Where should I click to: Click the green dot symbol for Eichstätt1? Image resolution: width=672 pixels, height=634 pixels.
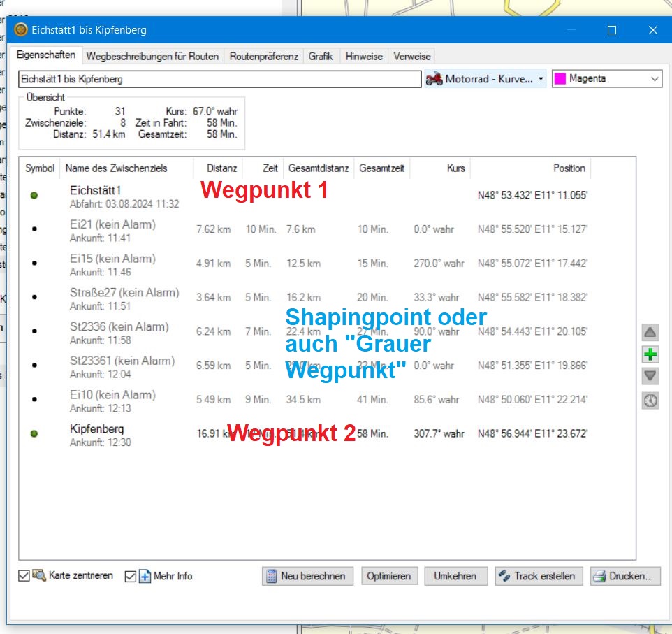point(34,195)
